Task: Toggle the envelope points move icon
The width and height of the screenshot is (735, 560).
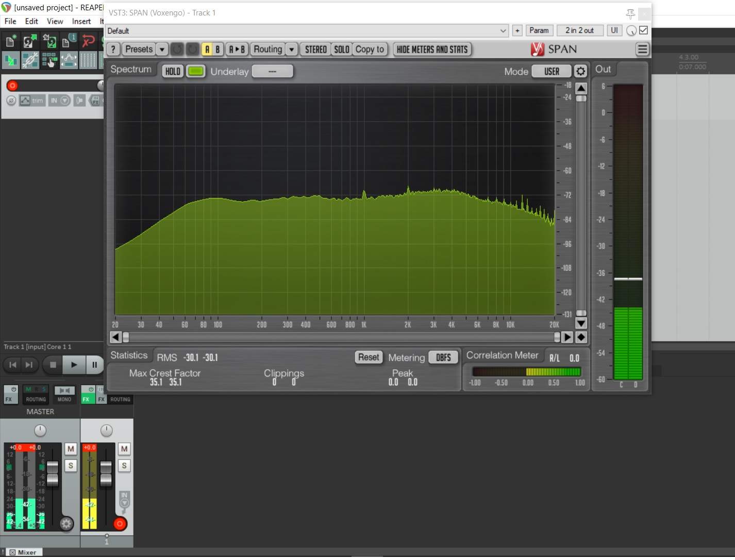Action: [x=69, y=60]
